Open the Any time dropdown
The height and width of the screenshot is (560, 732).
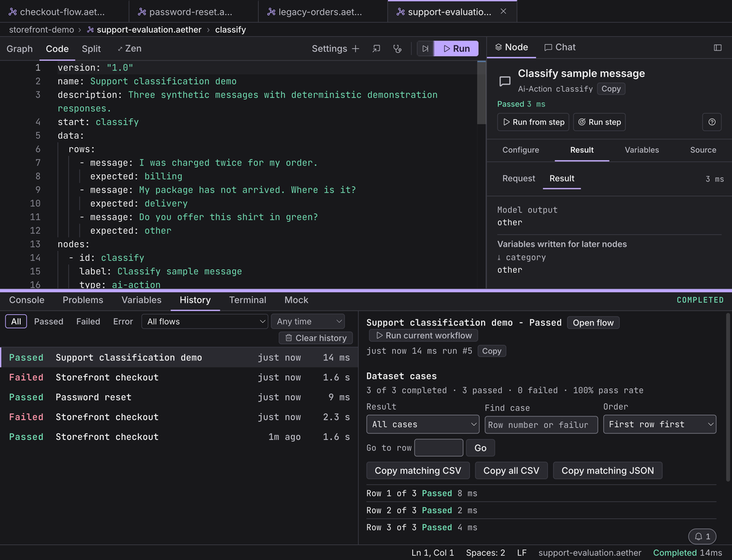308,321
